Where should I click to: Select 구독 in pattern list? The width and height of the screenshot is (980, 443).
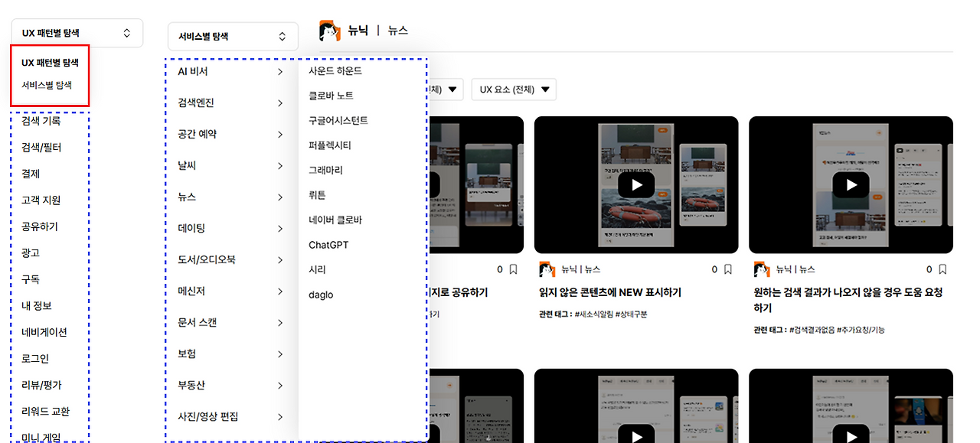pos(31,279)
